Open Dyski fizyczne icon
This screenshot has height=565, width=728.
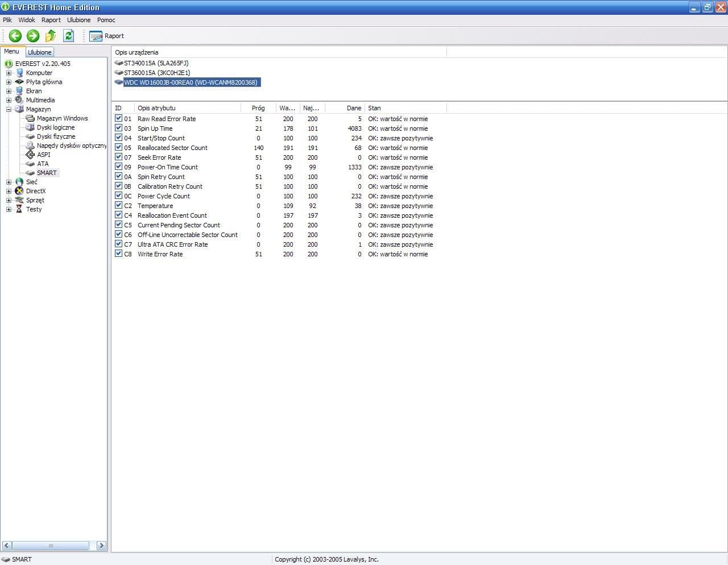[x=31, y=136]
